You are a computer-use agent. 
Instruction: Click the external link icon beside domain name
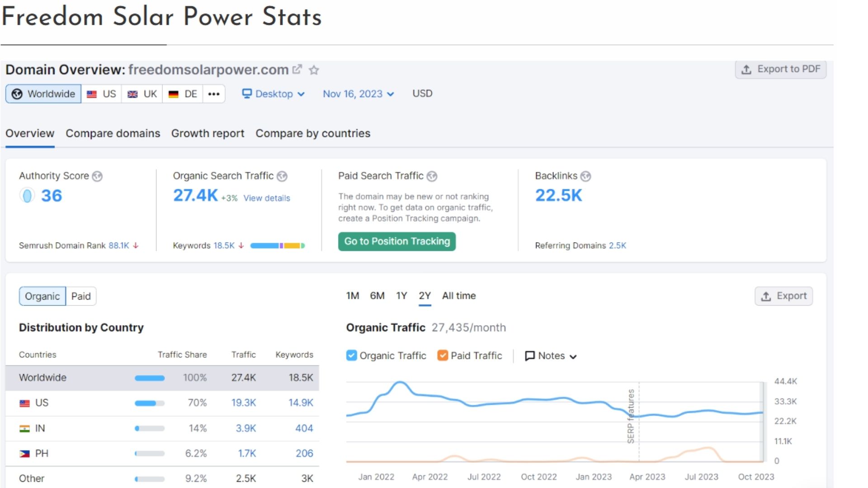point(297,69)
